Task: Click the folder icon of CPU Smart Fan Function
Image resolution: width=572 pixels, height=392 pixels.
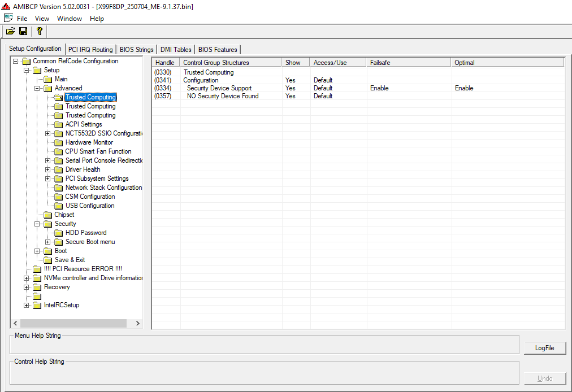Action: [x=58, y=152]
